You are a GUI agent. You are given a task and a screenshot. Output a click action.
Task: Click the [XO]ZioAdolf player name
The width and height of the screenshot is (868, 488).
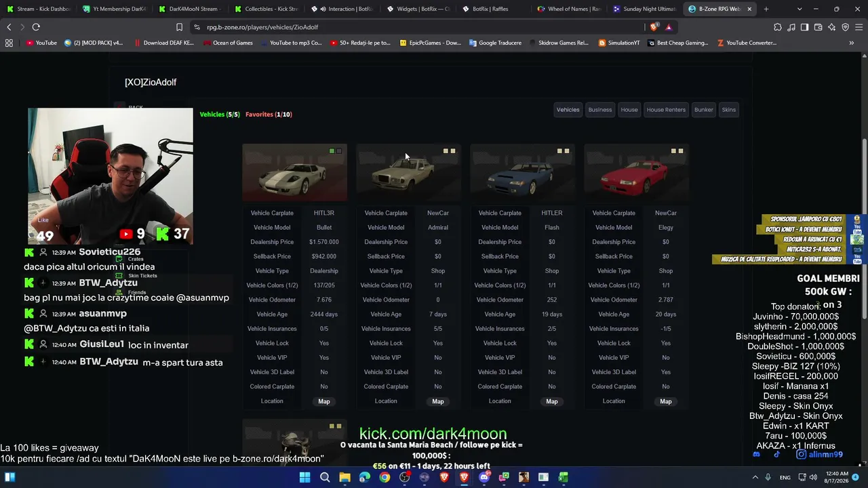point(151,82)
